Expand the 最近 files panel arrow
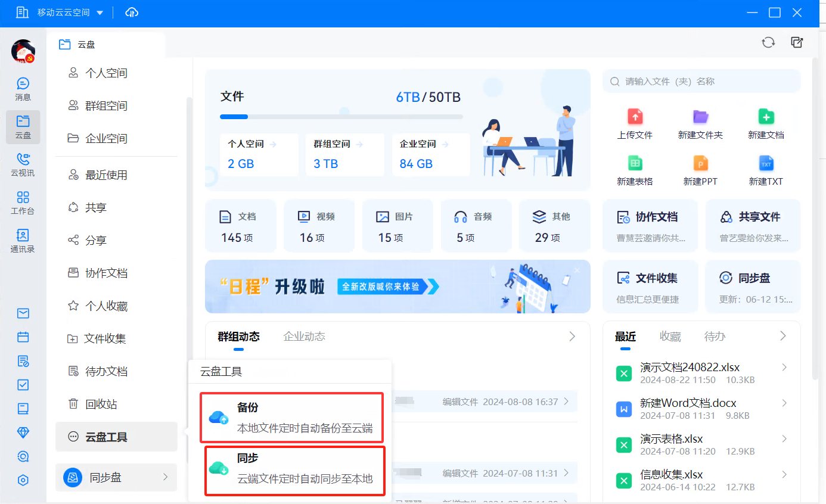 coord(783,337)
